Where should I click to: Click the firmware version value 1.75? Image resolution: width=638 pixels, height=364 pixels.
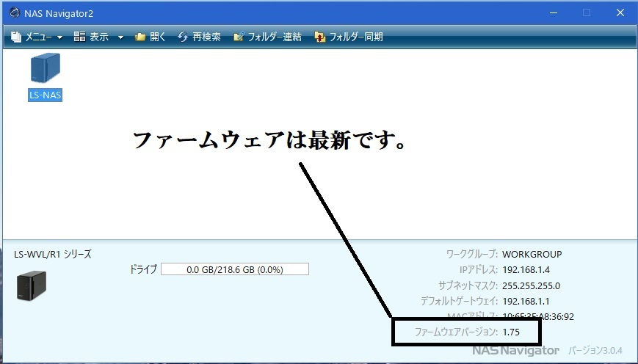[511, 332]
